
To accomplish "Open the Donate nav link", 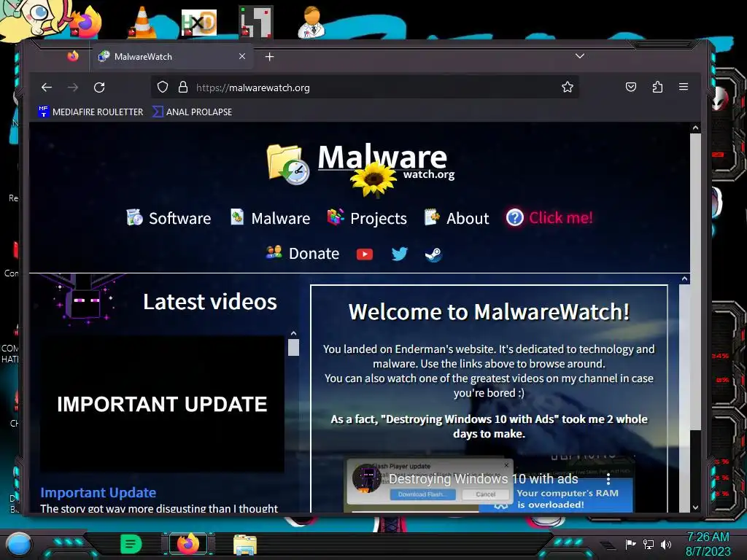I will click(303, 253).
